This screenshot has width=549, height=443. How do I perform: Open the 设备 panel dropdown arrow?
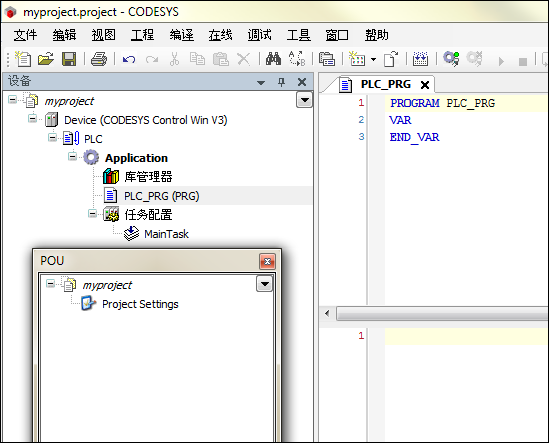click(x=261, y=83)
